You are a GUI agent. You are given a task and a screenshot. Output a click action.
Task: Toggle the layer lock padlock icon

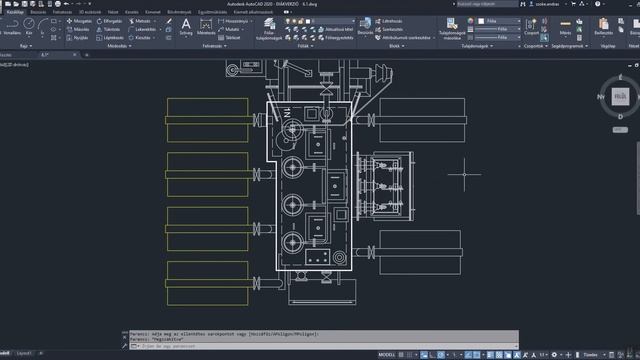(x=301, y=21)
